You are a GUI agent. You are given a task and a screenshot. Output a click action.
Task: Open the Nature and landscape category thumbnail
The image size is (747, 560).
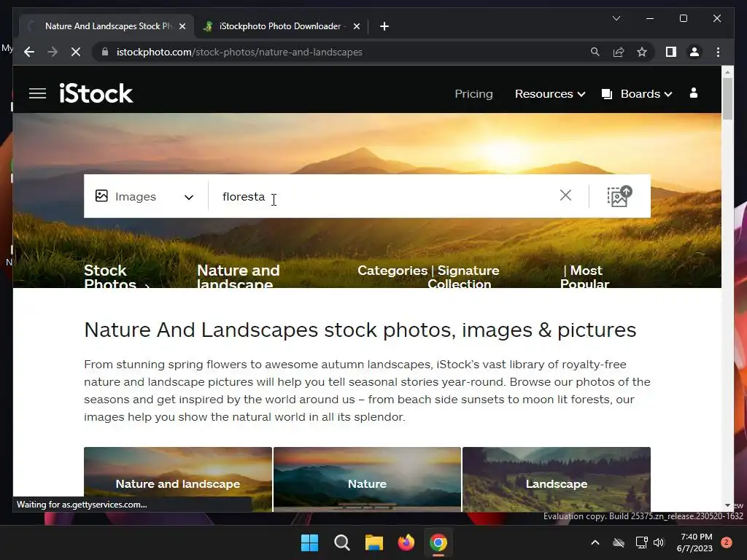coord(178,479)
